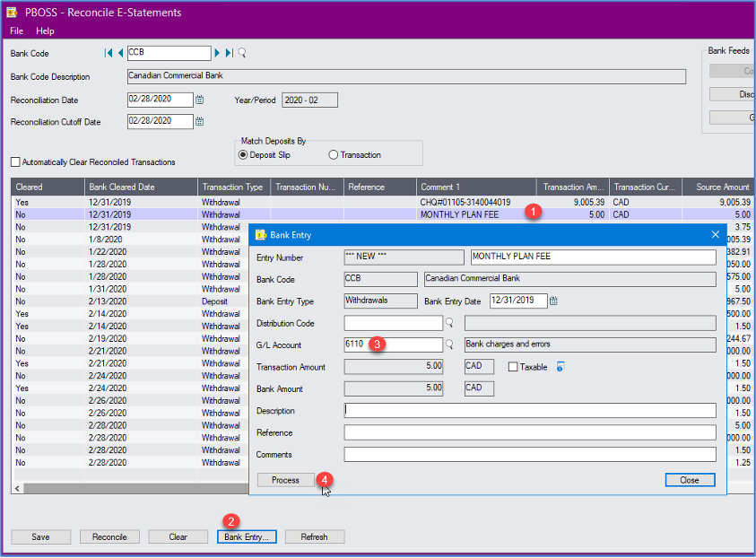Image resolution: width=756 pixels, height=558 pixels.
Task: Click the Reconciliation Cutoff Date field
Action: coord(160,121)
